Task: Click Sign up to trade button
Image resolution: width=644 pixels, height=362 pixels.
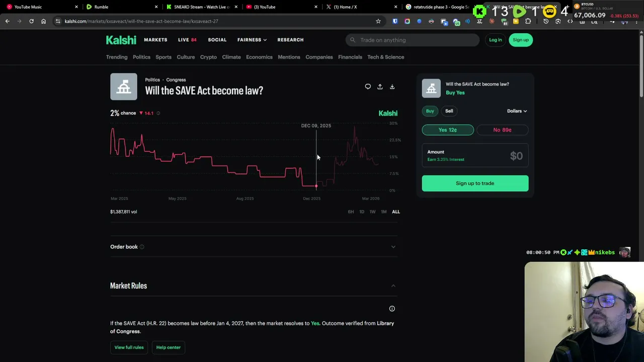Action: 475,184
